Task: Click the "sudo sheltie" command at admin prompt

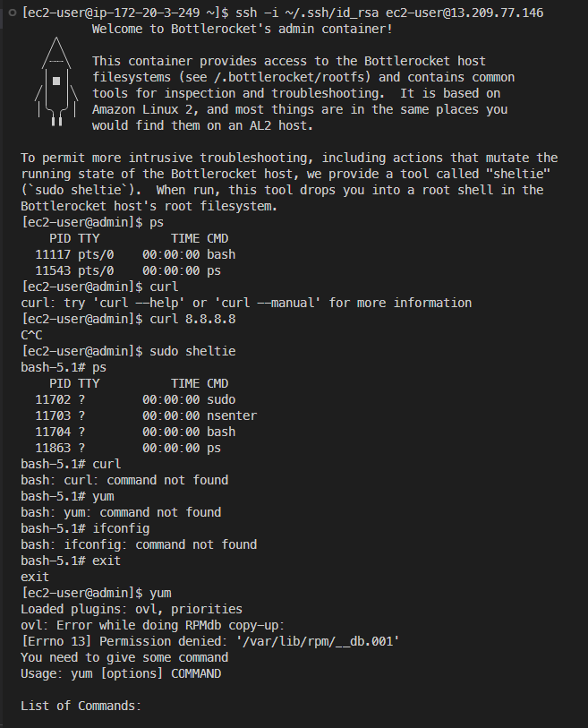Action: (x=192, y=351)
